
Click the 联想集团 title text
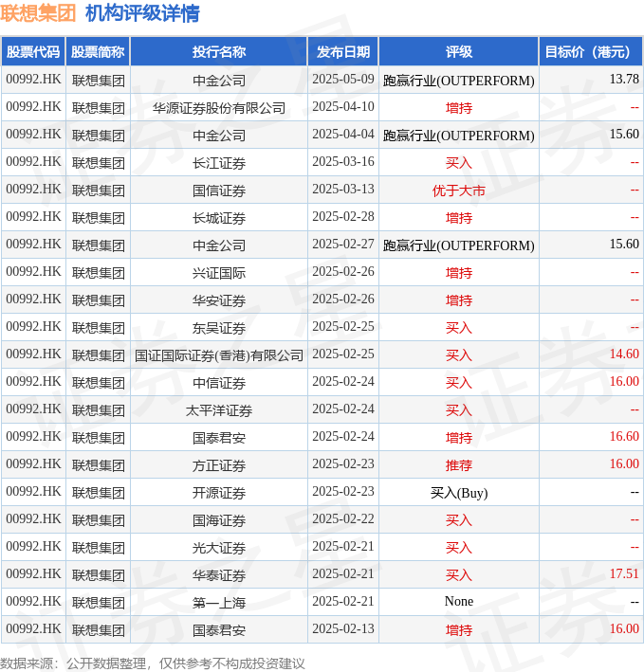(38, 13)
